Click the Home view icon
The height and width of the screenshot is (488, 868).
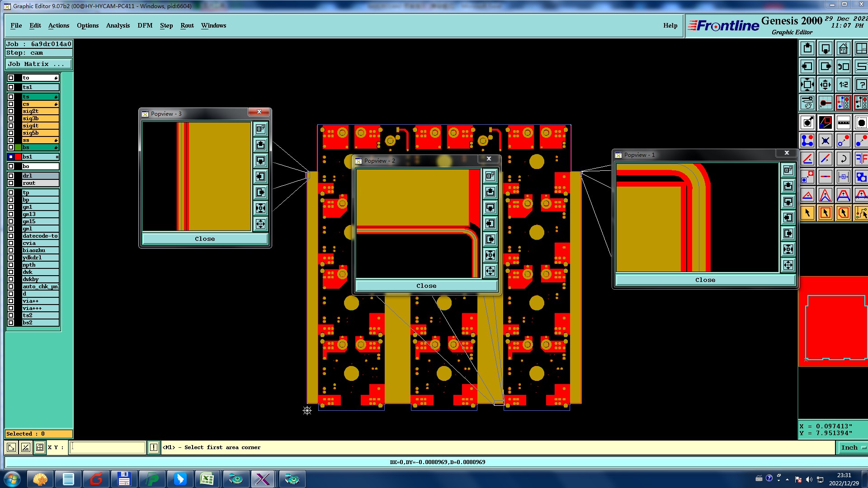[843, 48]
